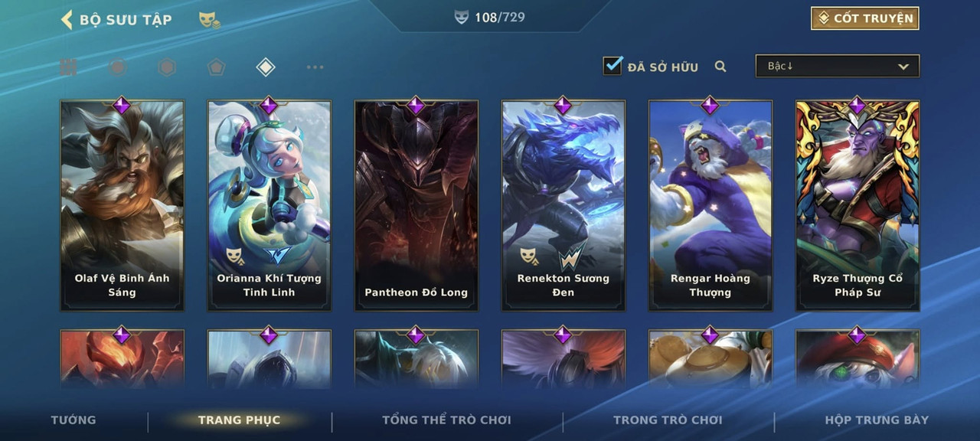Open the Renekton Sương Đen skin card
The width and height of the screenshot is (980, 441).
coord(563,205)
